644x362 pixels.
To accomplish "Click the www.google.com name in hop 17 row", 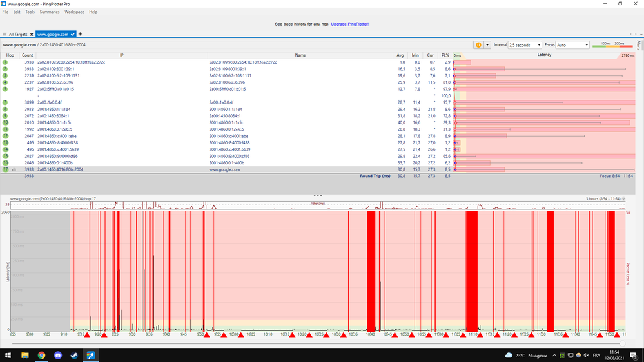I will (224, 169).
